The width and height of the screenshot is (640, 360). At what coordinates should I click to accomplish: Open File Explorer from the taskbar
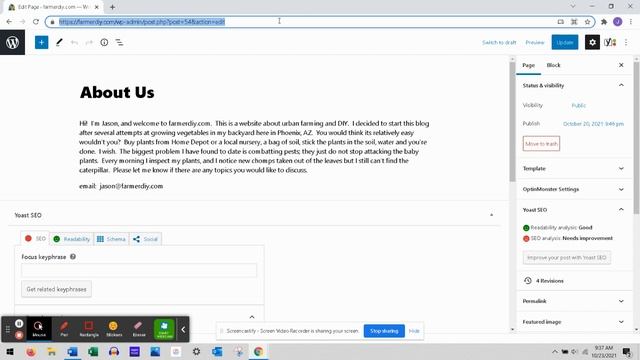point(51,351)
